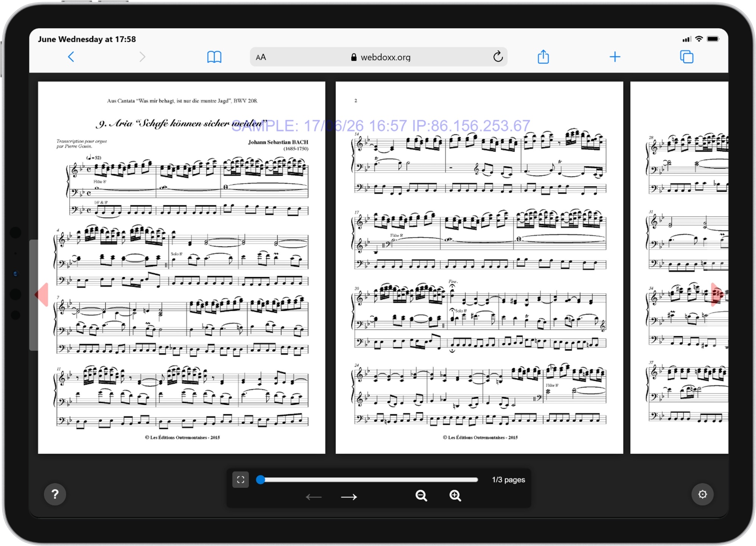Zoom out of the sheet music
756x546 pixels.
pyautogui.click(x=421, y=496)
